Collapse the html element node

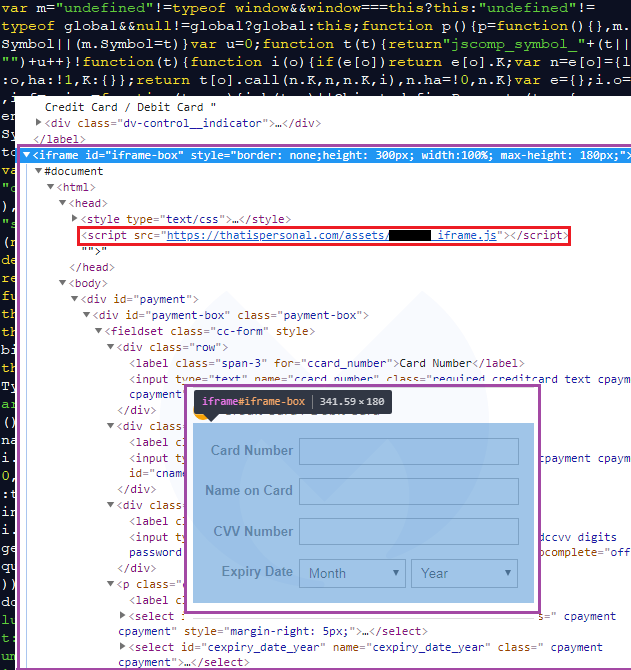[51, 187]
